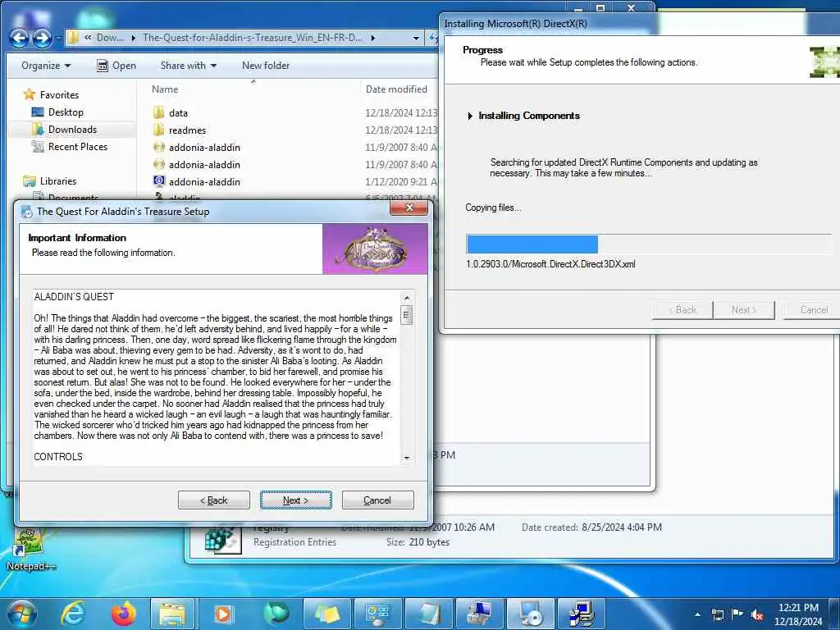Click the scrollbar thumb in the information text
The height and width of the screenshot is (630, 840).
(407, 314)
